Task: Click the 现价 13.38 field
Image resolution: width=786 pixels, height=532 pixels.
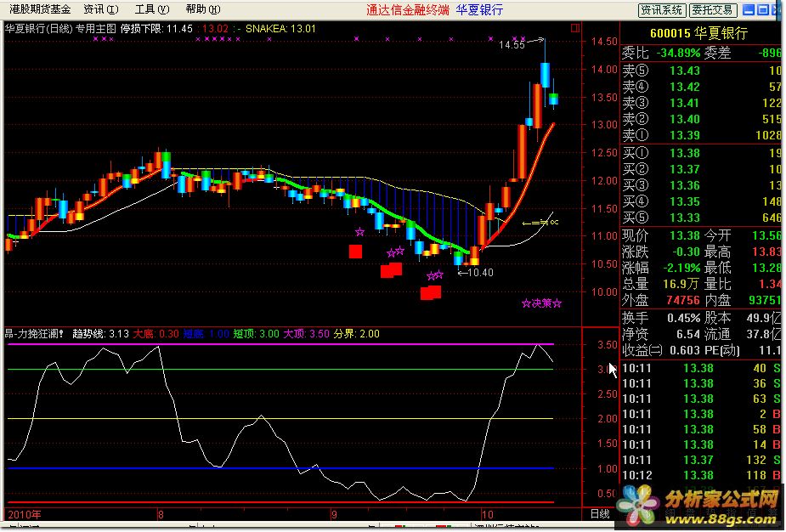Action: click(x=661, y=235)
